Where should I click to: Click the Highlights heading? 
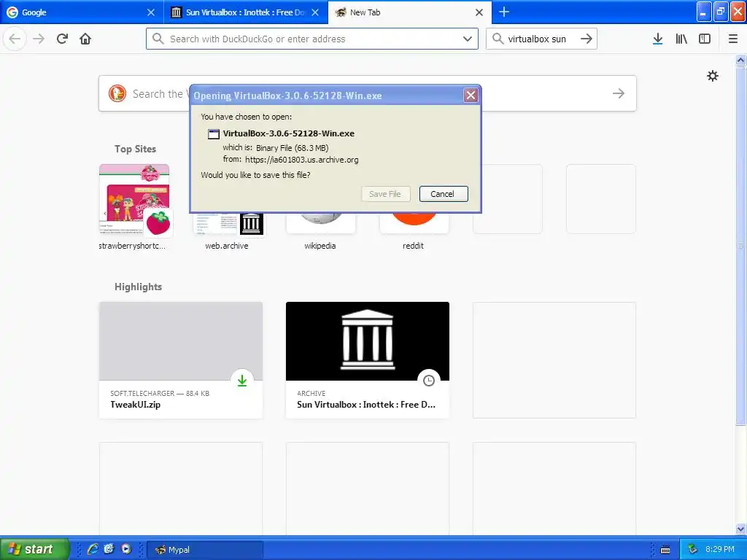(138, 287)
